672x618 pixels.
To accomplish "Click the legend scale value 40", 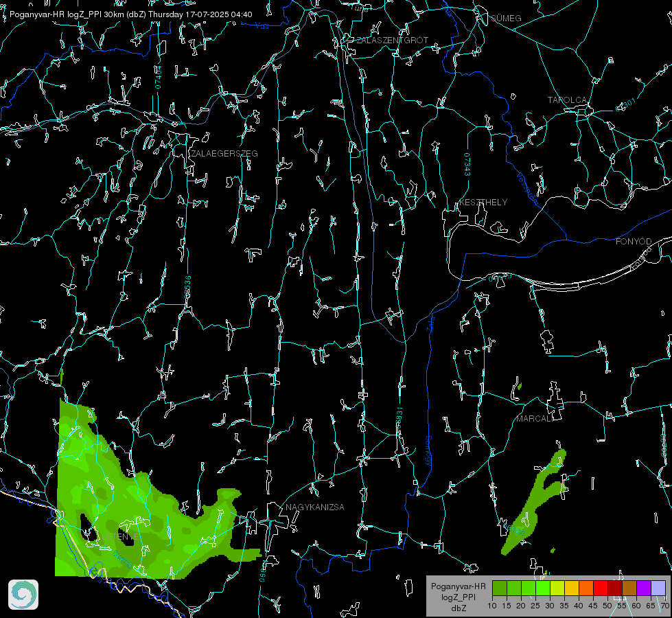I will pyautogui.click(x=579, y=606).
